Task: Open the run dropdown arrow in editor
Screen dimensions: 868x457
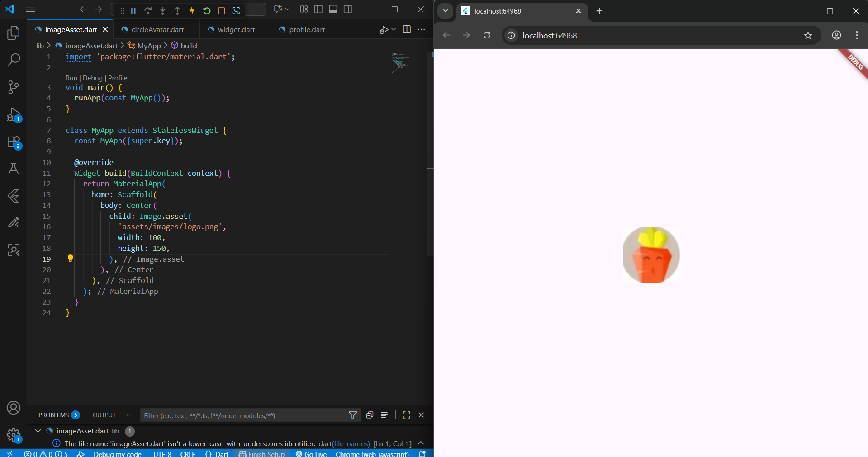Action: (394, 29)
